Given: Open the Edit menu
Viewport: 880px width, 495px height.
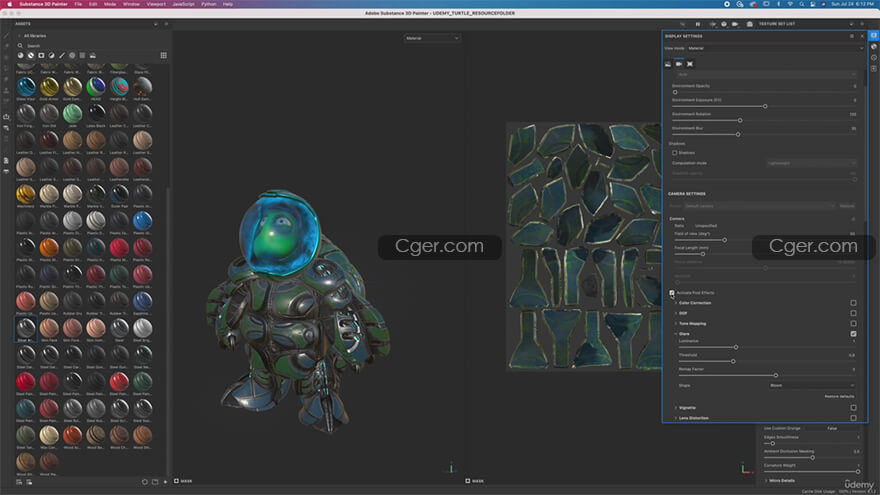Looking at the screenshot, I should coord(93,4).
